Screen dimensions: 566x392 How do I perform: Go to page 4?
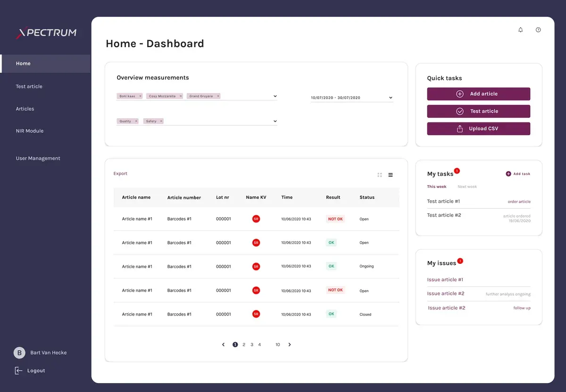click(259, 344)
